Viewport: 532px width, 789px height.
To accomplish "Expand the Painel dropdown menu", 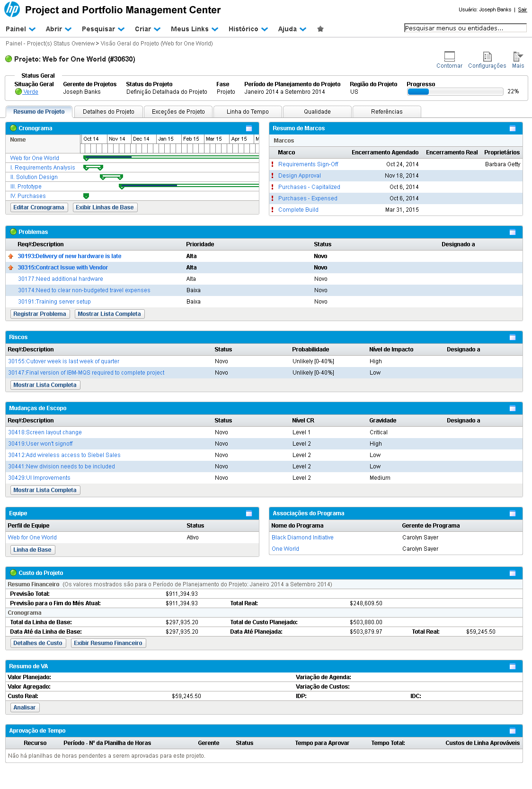I will pos(20,29).
